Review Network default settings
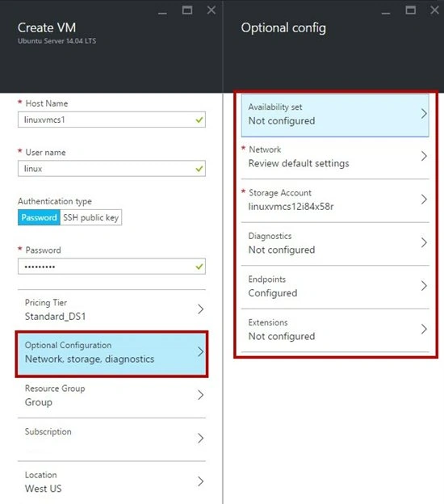This screenshot has height=504, width=444. (x=335, y=157)
